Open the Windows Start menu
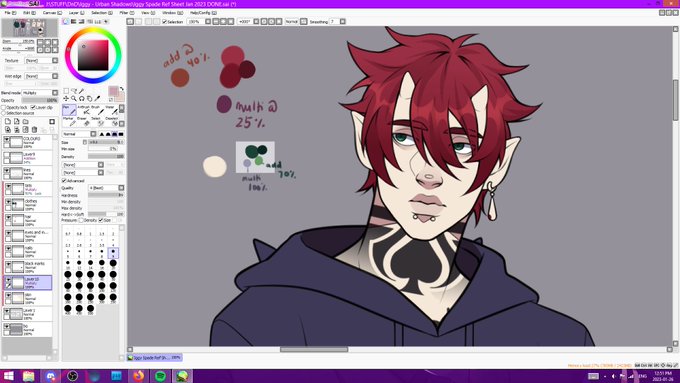Screen dimensions: 680x383 click(8, 376)
